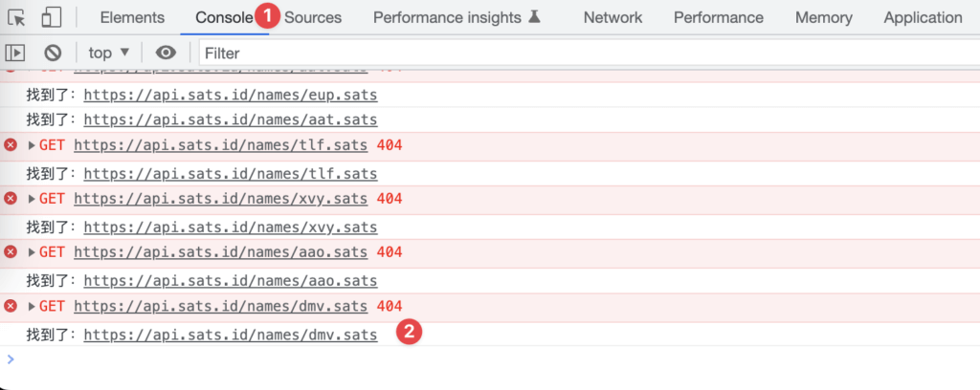Expand the GET tlf.sats 404 entry
The width and height of the screenshot is (980, 390).
click(32, 146)
